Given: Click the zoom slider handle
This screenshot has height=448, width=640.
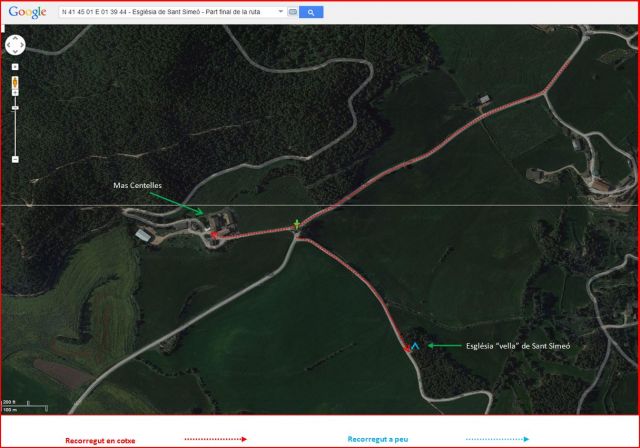Looking at the screenshot, I should pyautogui.click(x=15, y=108).
